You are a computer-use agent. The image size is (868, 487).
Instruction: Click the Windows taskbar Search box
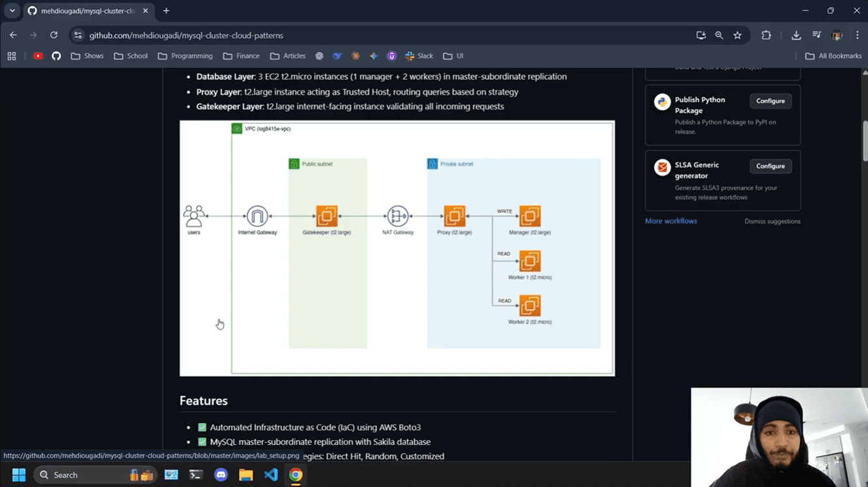pyautogui.click(x=94, y=475)
